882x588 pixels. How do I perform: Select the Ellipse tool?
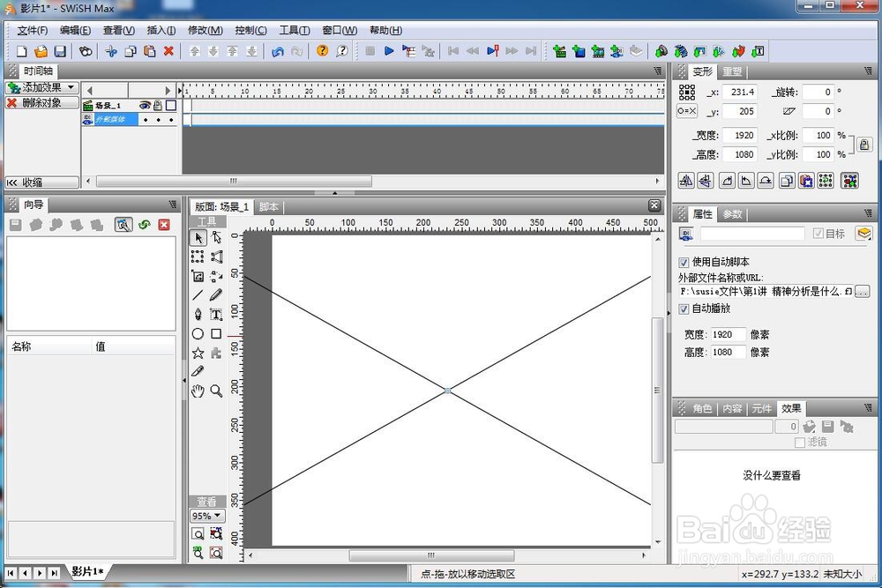198,334
